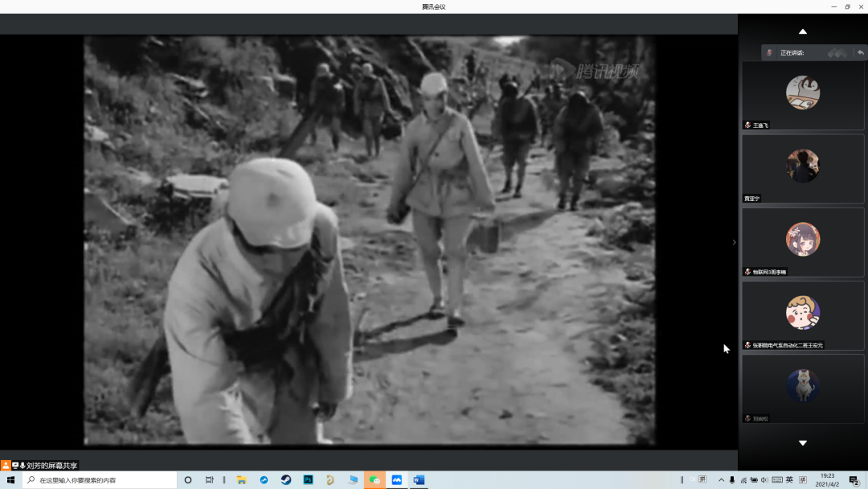This screenshot has height=489, width=868.
Task: Show hidden system tray icons
Action: point(721,480)
